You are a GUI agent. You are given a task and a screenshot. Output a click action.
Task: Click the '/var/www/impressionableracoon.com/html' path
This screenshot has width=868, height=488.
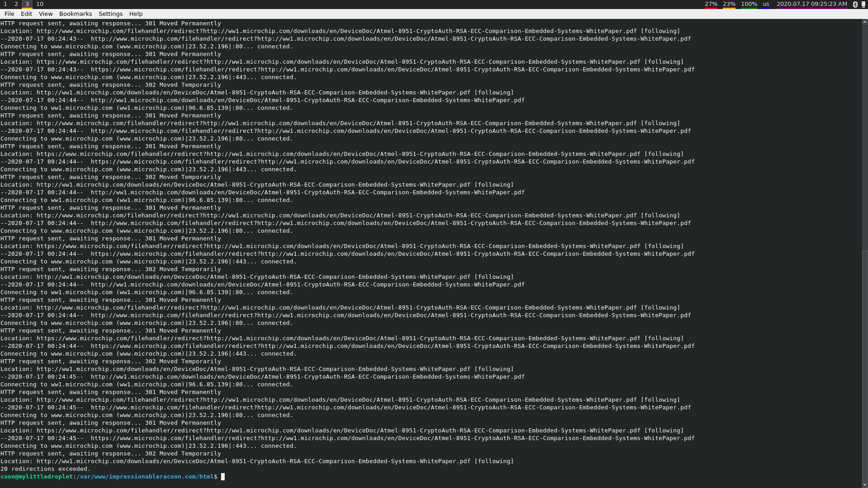point(145,477)
